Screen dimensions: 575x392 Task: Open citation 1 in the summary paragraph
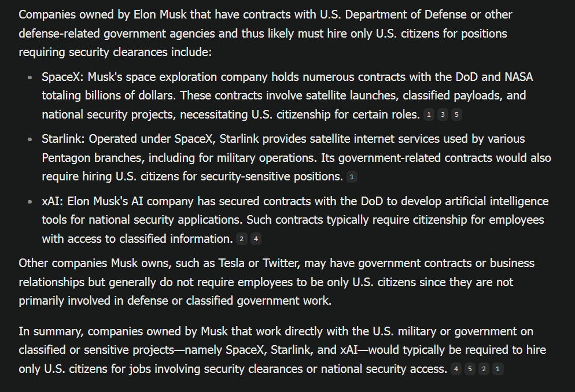pos(497,369)
